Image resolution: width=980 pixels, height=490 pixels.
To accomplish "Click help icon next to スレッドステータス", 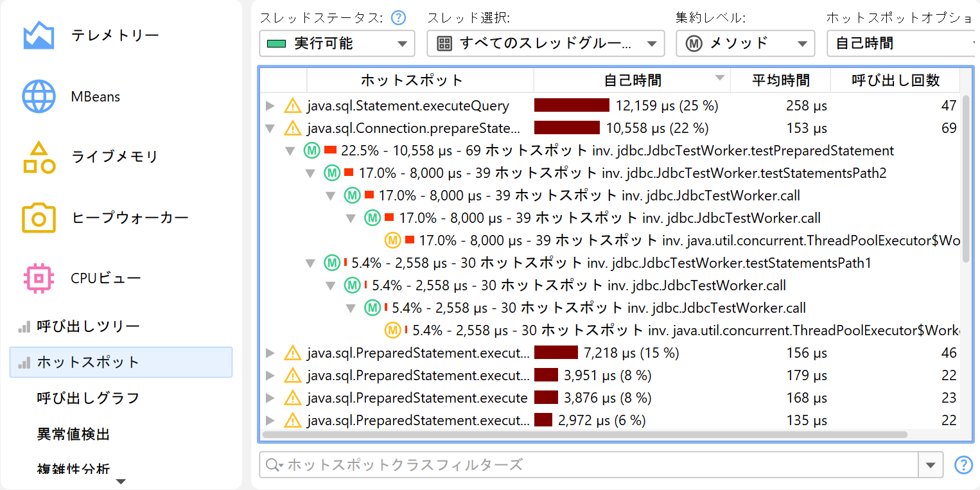I will pos(398,18).
